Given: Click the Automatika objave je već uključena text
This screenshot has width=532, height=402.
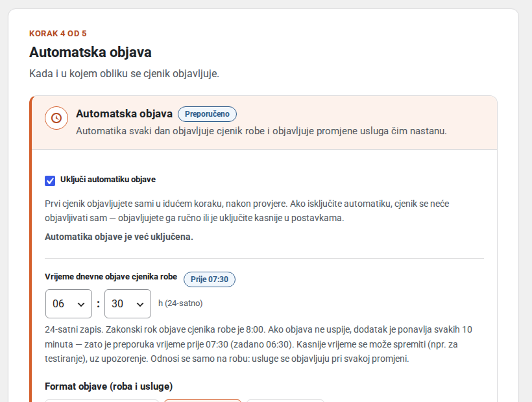Looking at the screenshot, I should click(119, 237).
